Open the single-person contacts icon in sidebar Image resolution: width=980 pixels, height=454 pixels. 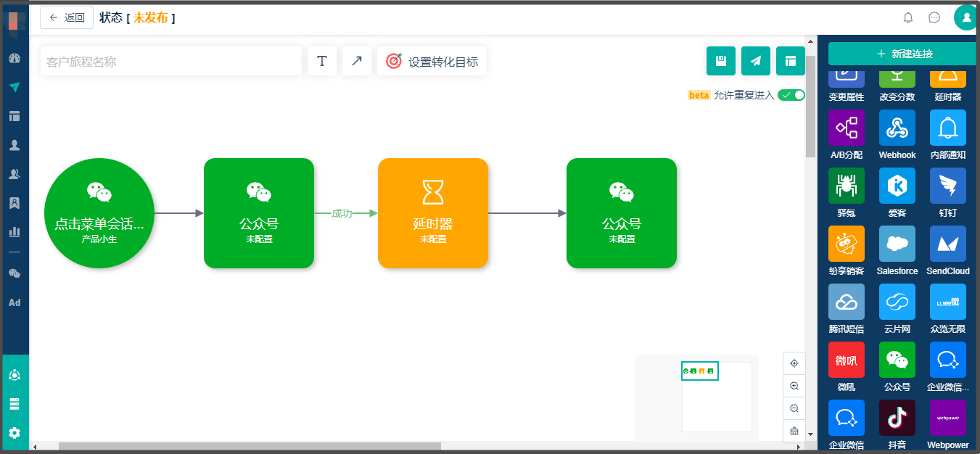pos(15,145)
